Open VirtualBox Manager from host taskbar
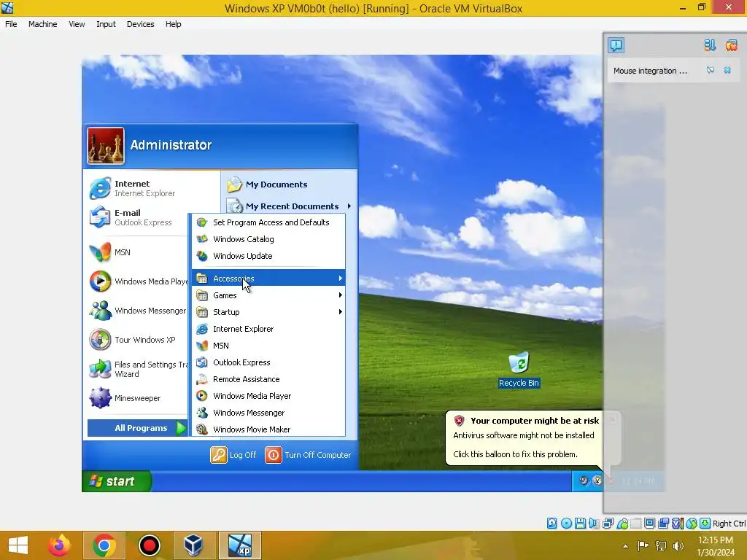 point(193,545)
